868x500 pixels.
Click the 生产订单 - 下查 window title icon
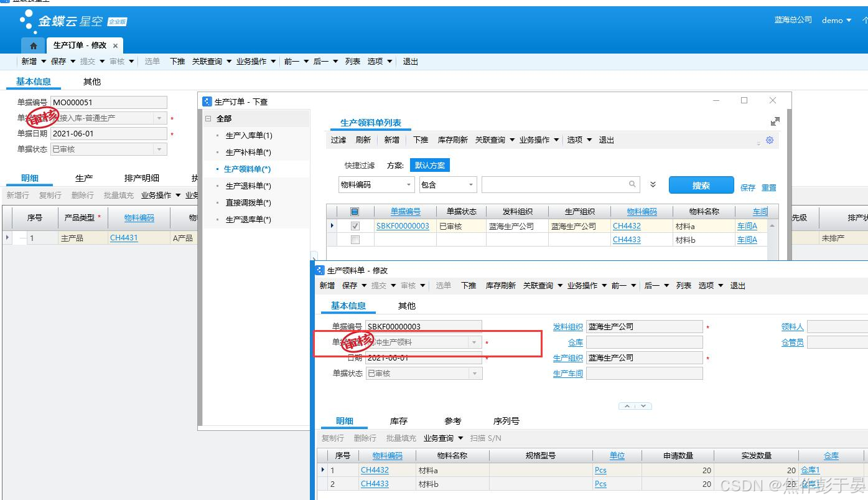(207, 101)
